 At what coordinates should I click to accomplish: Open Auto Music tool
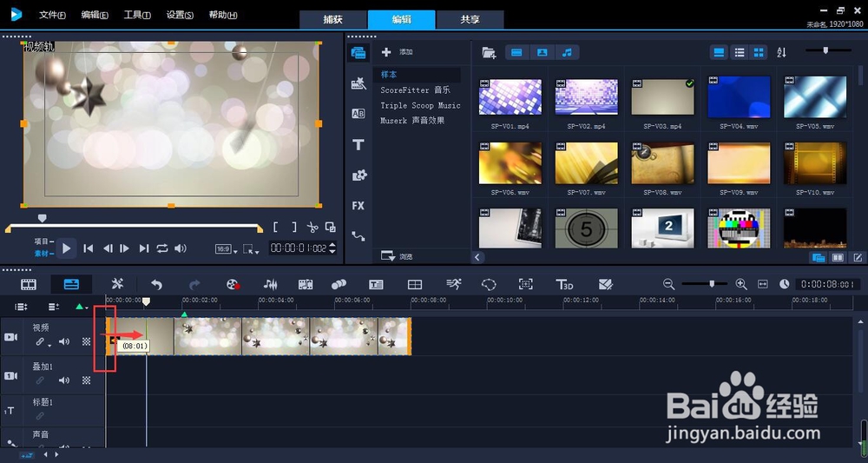point(306,285)
